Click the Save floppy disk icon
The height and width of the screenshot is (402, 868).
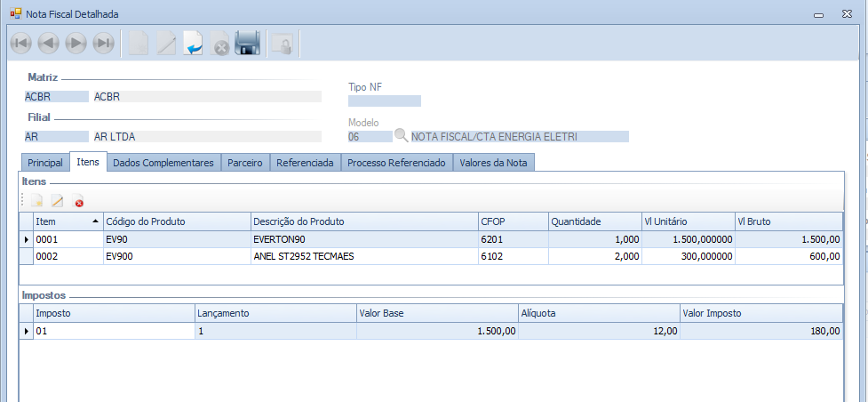tap(247, 44)
